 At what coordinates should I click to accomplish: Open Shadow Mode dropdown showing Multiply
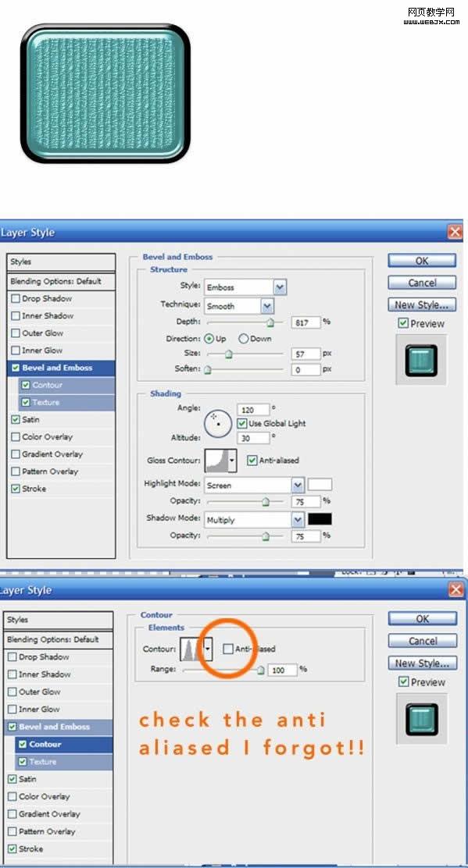point(254,520)
